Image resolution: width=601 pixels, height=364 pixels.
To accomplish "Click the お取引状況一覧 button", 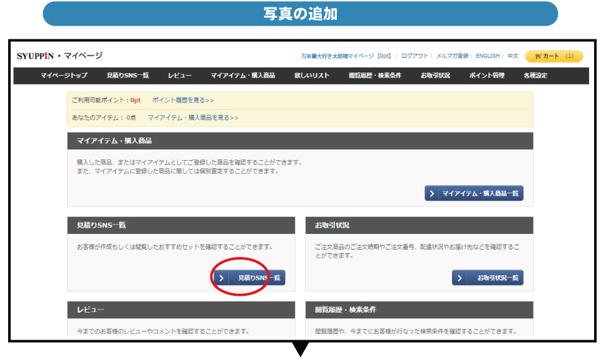I will click(488, 278).
